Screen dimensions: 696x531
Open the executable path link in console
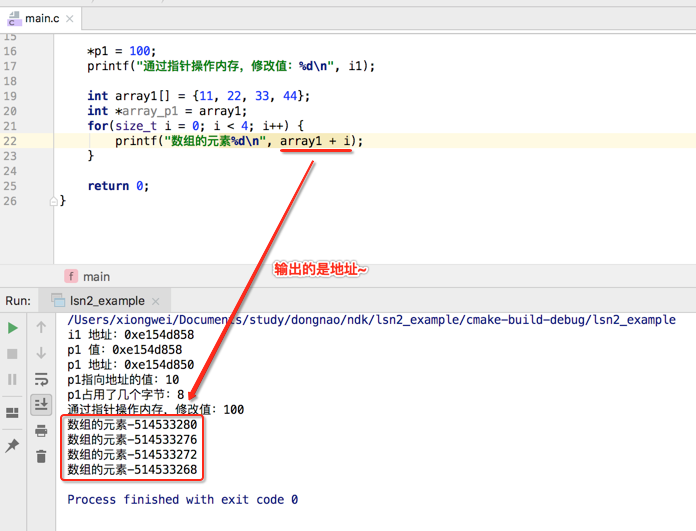(x=371, y=320)
